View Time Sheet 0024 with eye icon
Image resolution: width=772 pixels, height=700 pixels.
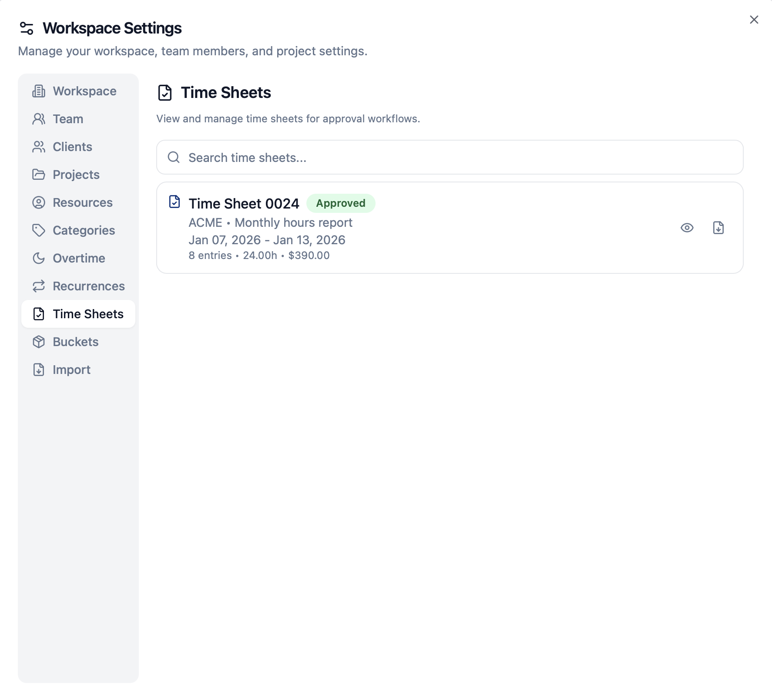(x=687, y=228)
